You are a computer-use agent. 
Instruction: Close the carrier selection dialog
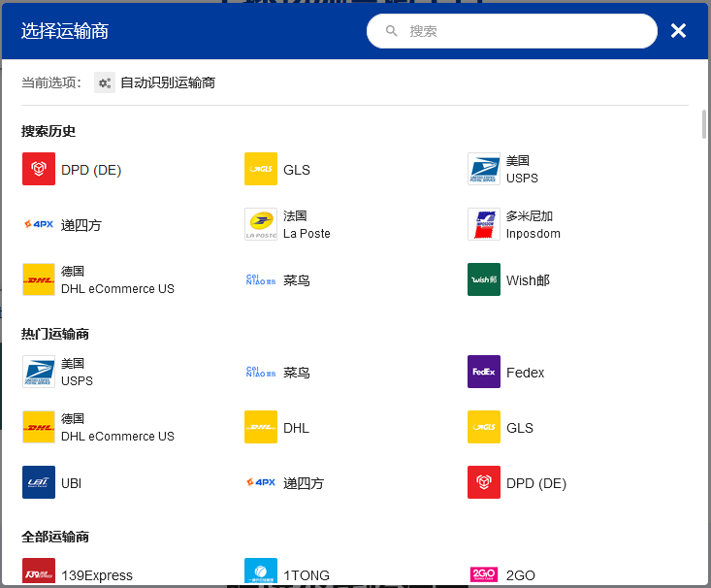click(x=678, y=31)
